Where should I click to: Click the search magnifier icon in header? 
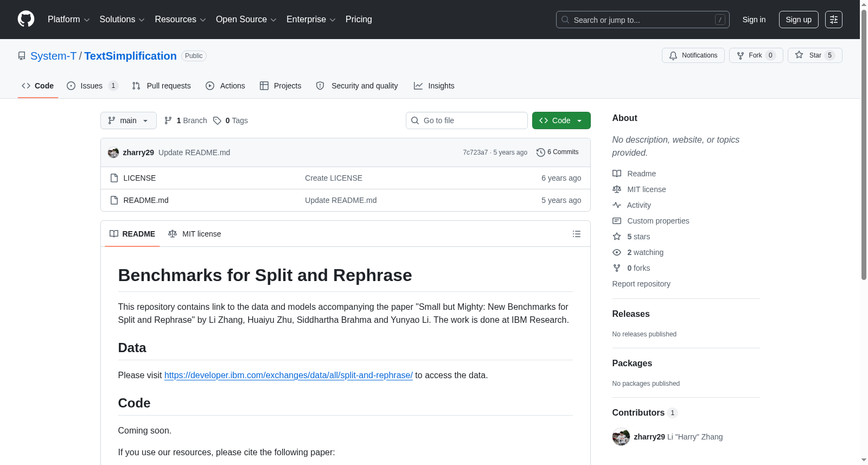[x=565, y=20]
